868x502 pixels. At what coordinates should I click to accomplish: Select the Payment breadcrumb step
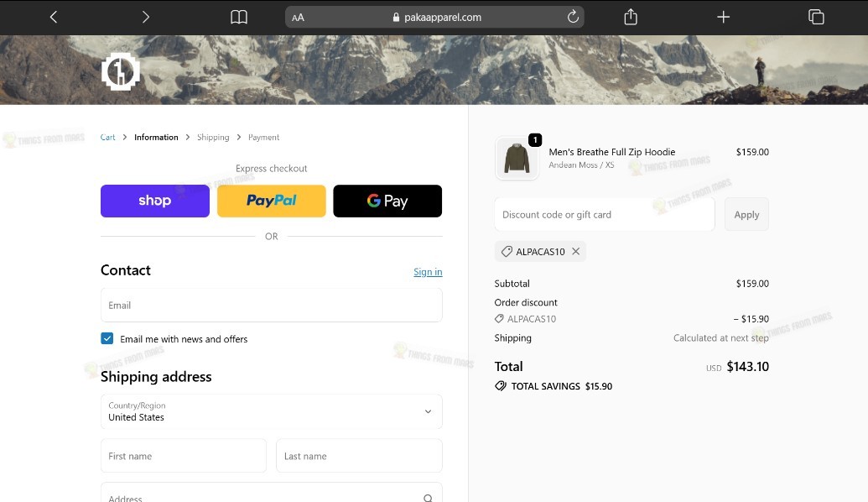coord(263,138)
